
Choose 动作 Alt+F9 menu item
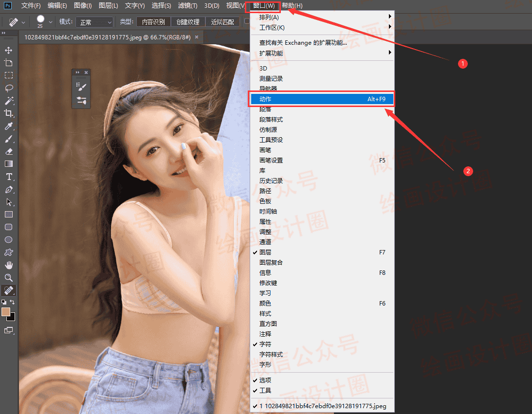(322, 99)
